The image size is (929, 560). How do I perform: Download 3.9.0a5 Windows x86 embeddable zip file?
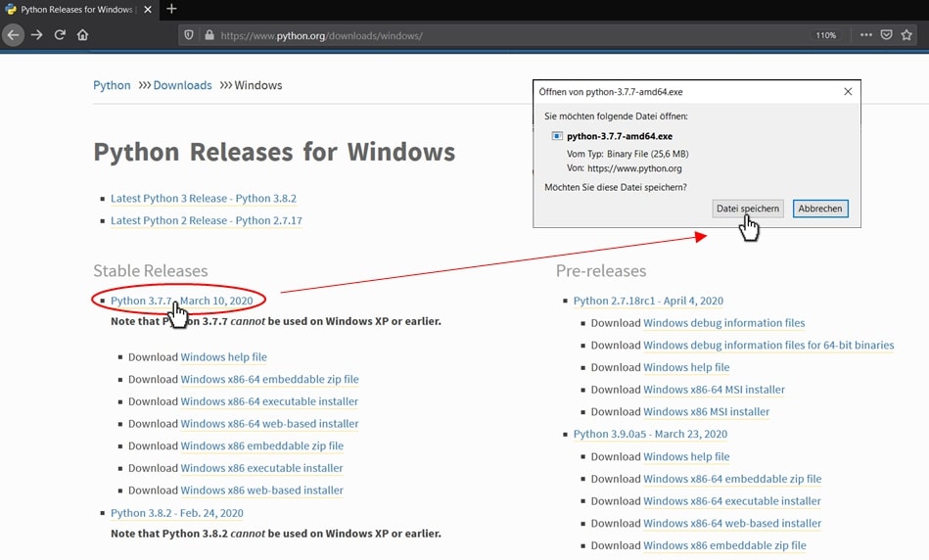pos(724,545)
